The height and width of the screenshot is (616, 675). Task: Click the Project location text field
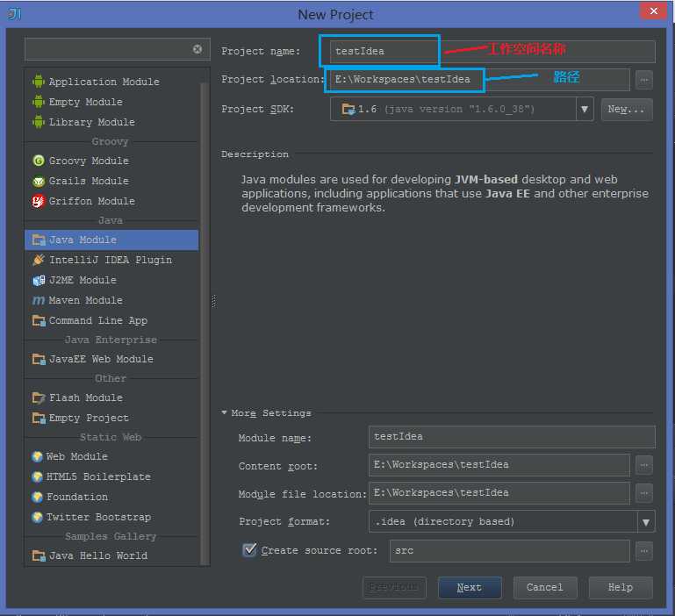tap(479, 80)
